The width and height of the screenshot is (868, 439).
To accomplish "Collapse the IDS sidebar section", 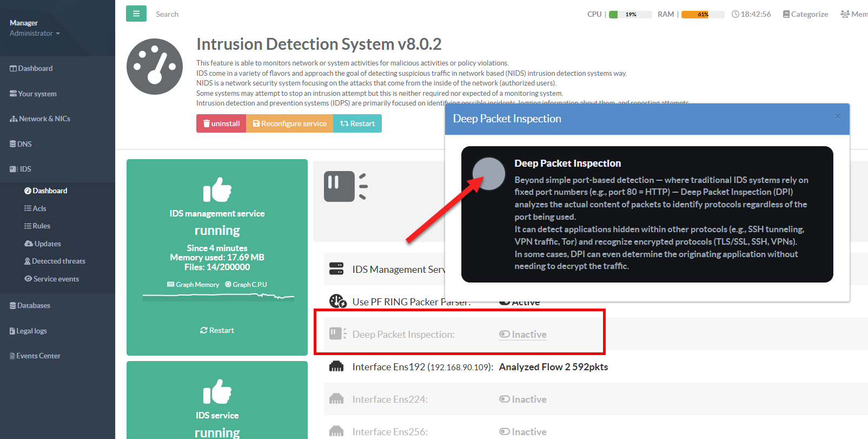I will click(x=21, y=169).
